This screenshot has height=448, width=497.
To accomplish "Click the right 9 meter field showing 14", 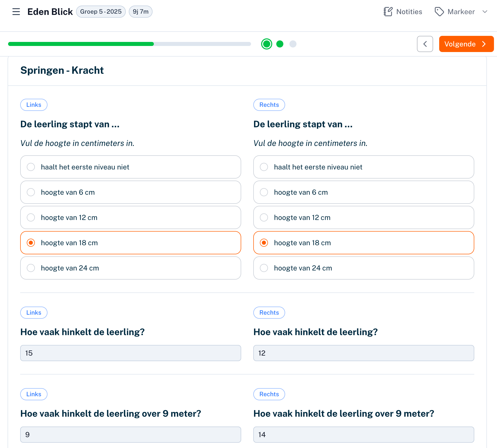I will [x=364, y=435].
